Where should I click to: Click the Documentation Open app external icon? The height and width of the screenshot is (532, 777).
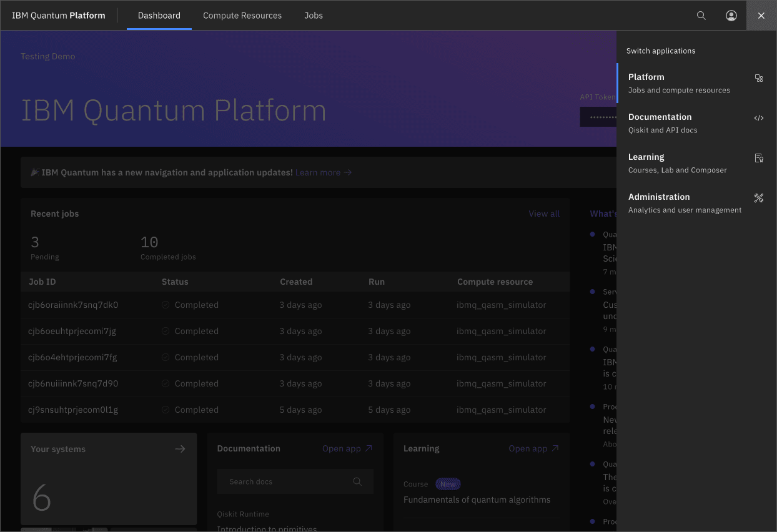(369, 448)
